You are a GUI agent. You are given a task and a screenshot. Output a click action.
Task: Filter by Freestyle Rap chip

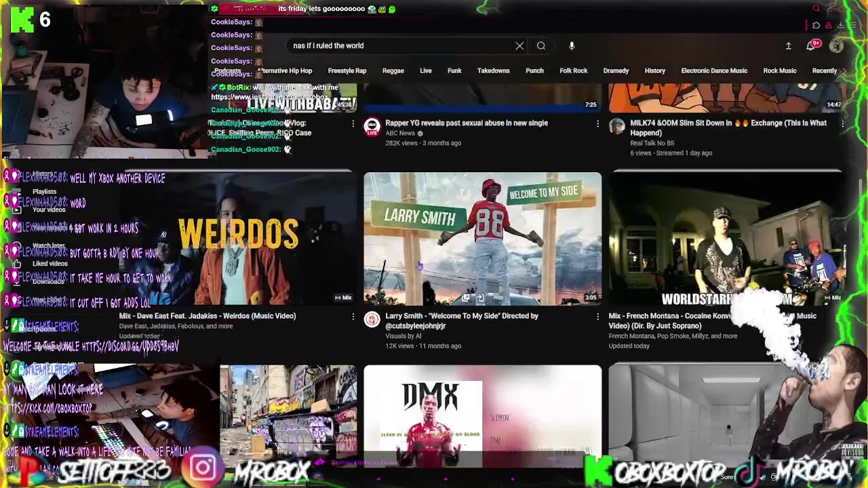coord(347,70)
